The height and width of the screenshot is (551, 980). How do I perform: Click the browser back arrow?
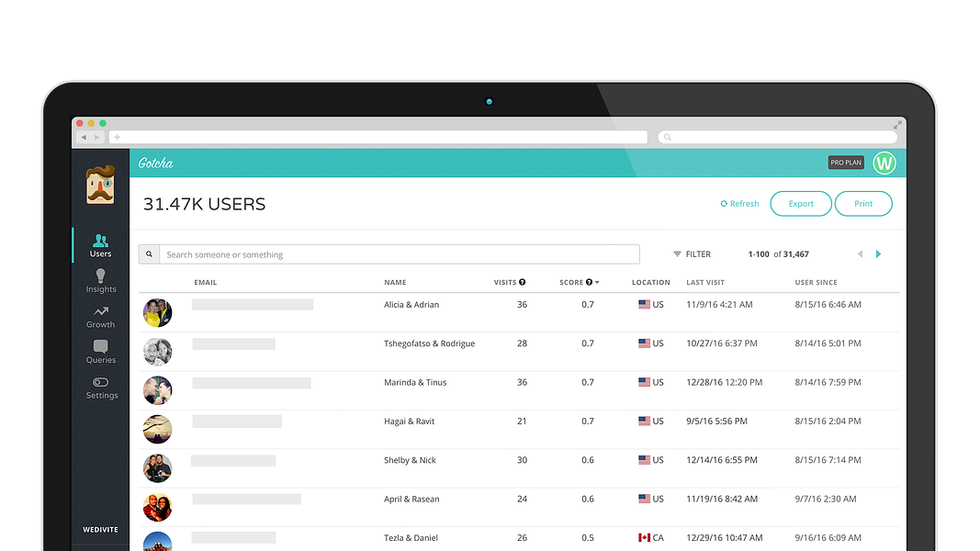point(84,137)
